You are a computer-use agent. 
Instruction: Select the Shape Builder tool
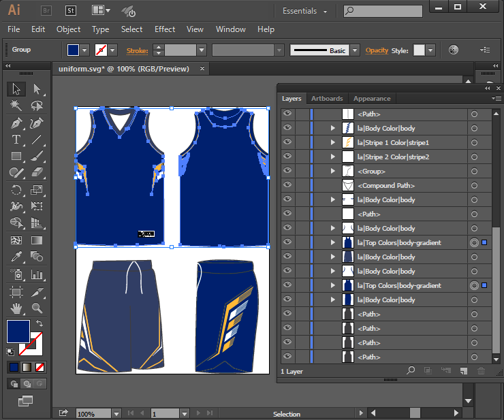coord(16,223)
